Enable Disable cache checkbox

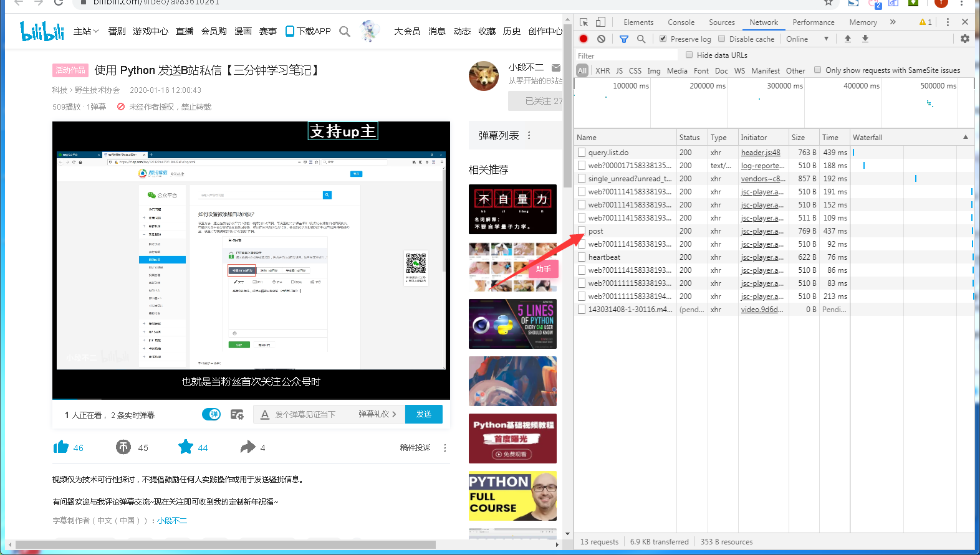pos(722,39)
